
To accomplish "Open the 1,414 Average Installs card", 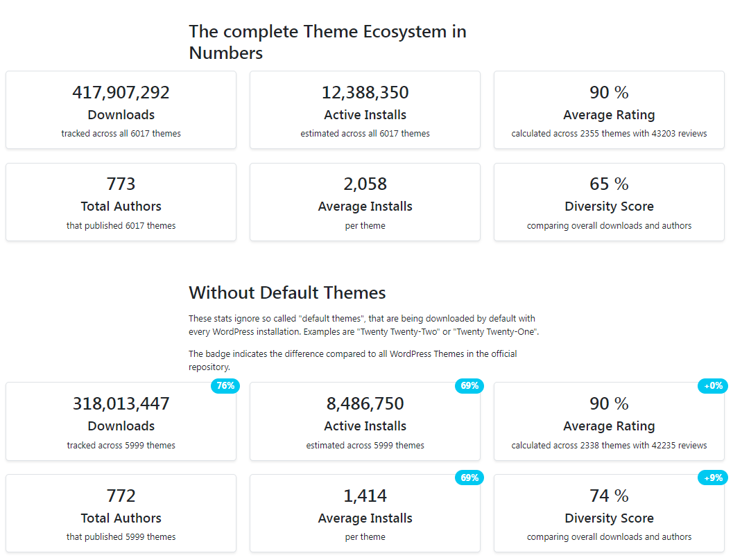I will tap(365, 513).
